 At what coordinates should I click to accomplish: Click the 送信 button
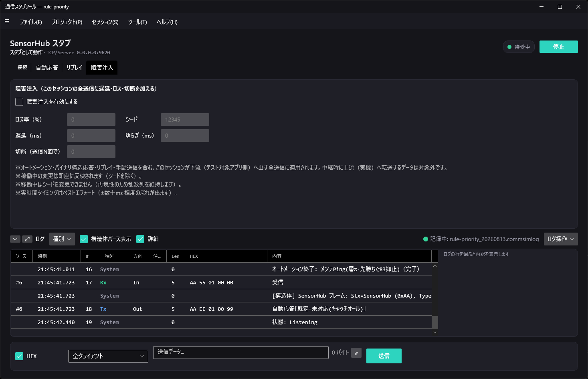(384, 356)
